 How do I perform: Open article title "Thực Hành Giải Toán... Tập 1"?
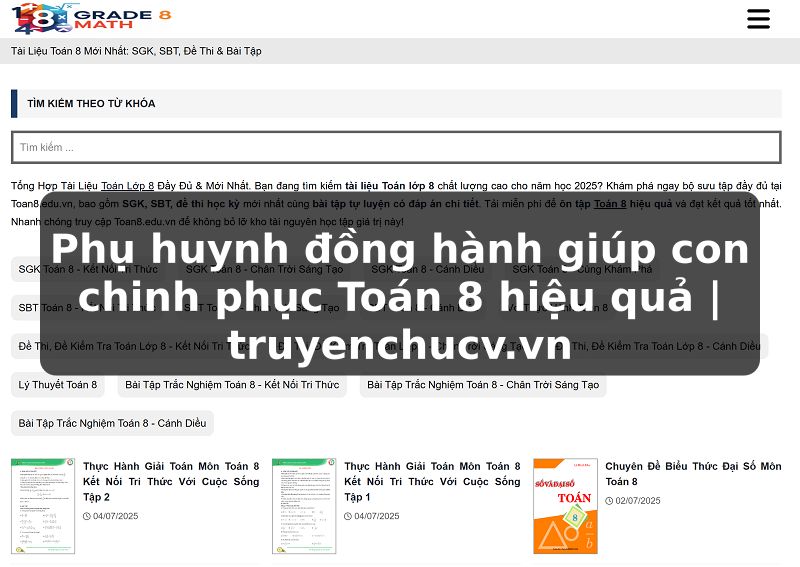[x=432, y=481]
